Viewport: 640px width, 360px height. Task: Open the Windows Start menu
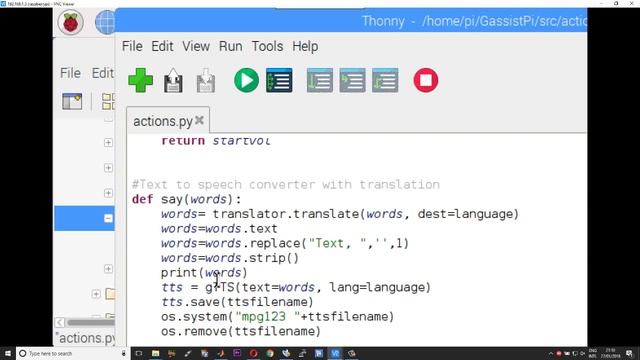[8, 353]
